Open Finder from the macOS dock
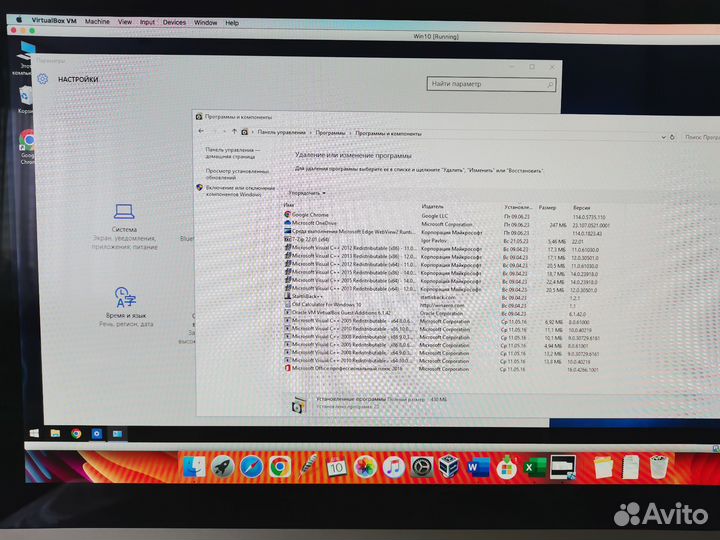720x540 pixels. pos(194,467)
